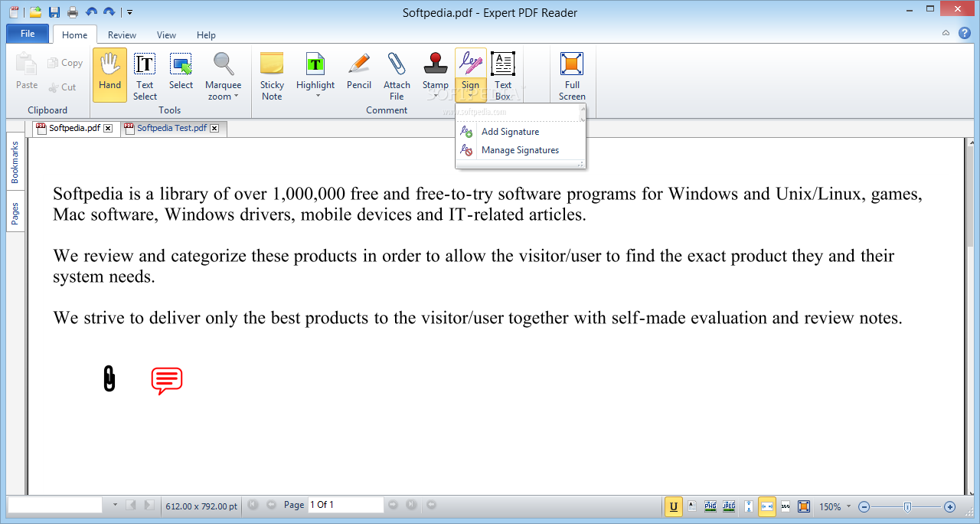Select the Softpedia.pdf document tab

click(74, 128)
